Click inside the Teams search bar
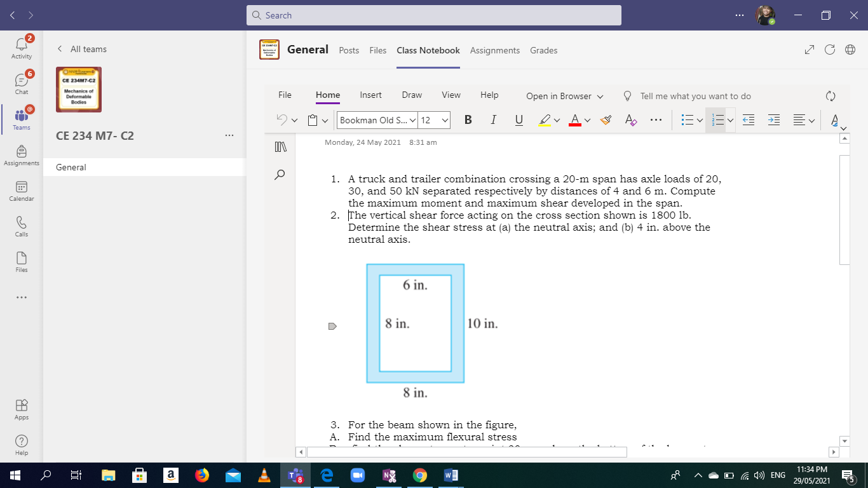 click(x=434, y=15)
